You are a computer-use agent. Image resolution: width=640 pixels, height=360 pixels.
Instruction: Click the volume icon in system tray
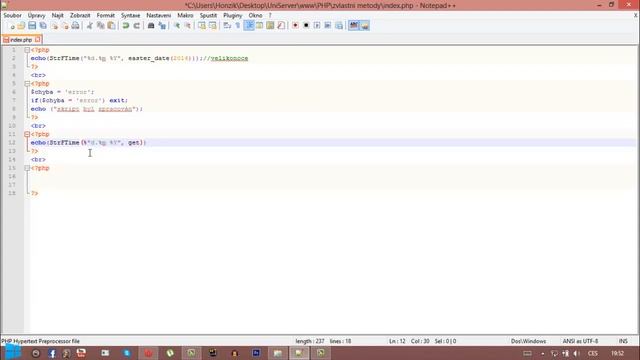coord(576,353)
